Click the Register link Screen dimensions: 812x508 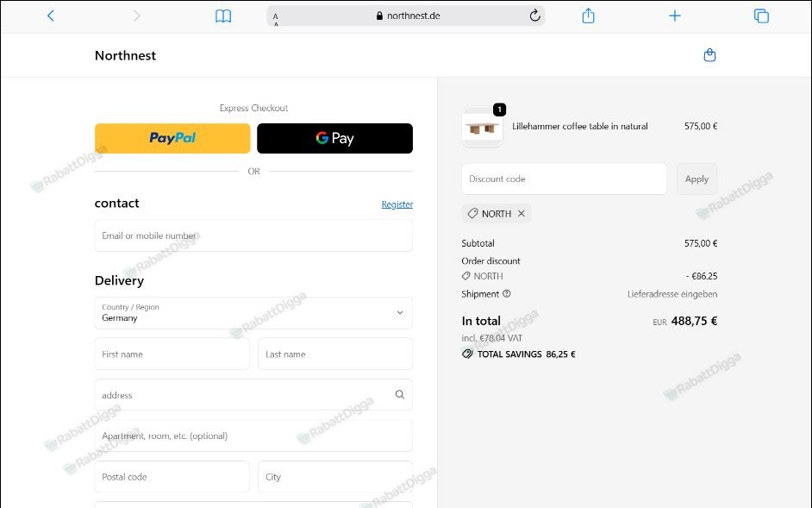[x=397, y=204]
